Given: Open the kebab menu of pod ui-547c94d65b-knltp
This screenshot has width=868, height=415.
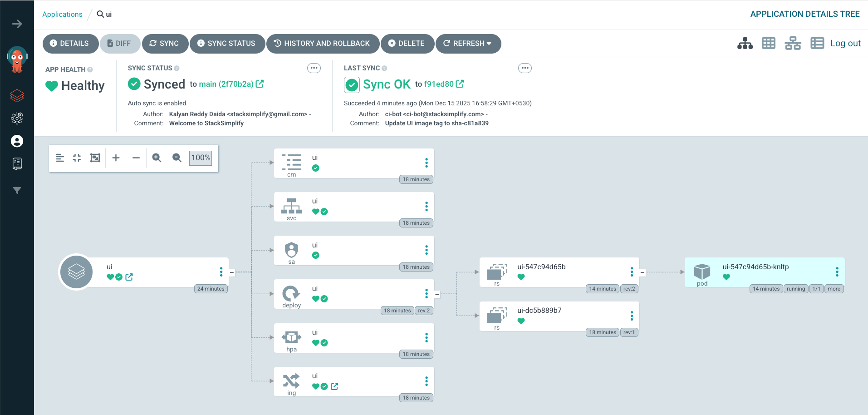Looking at the screenshot, I should (x=837, y=272).
